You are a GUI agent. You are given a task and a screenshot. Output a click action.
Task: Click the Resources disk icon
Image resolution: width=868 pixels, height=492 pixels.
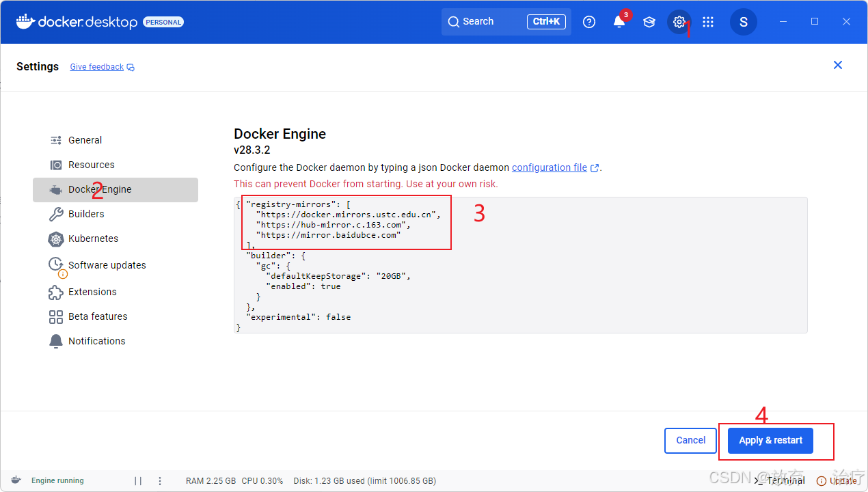pyautogui.click(x=56, y=165)
